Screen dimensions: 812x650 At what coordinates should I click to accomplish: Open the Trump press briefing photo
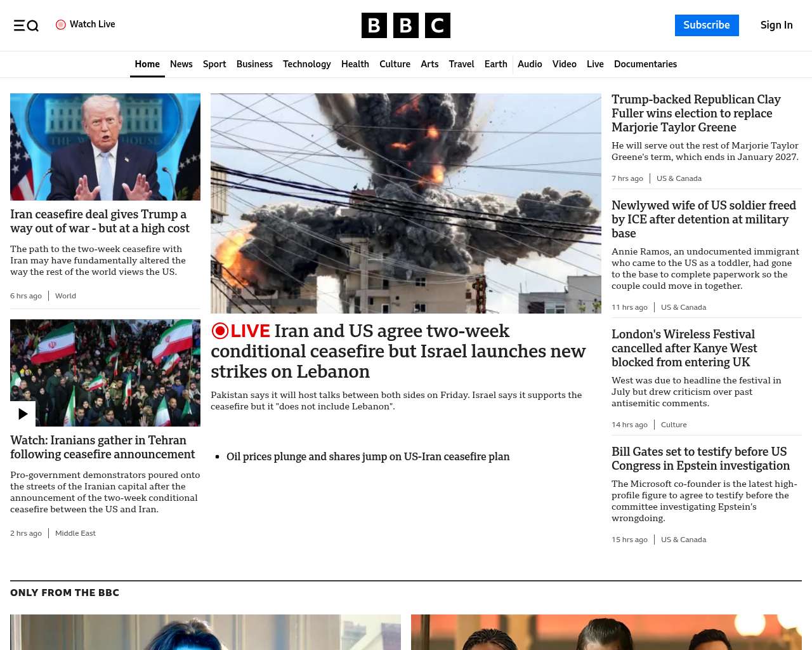click(105, 147)
